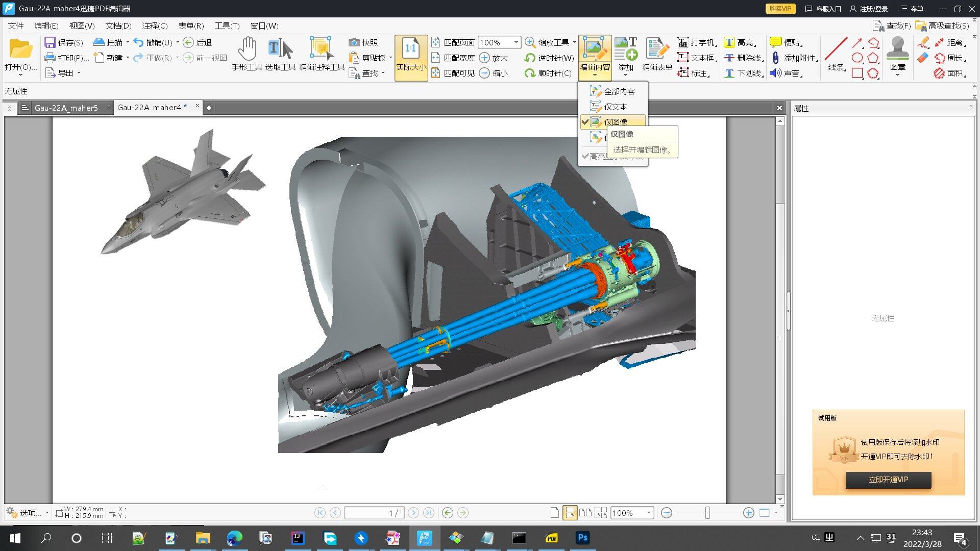Take a snapshot with 快照
980x551 pixels.
[363, 42]
